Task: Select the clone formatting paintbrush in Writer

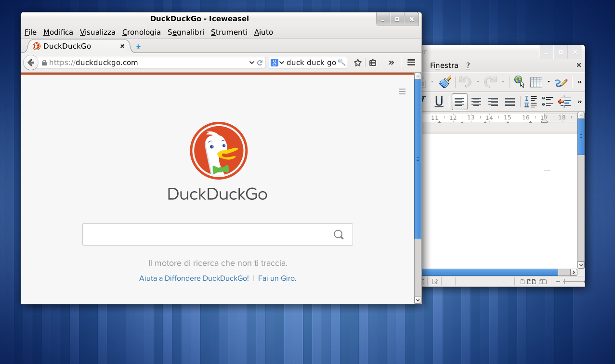Action: tap(445, 82)
